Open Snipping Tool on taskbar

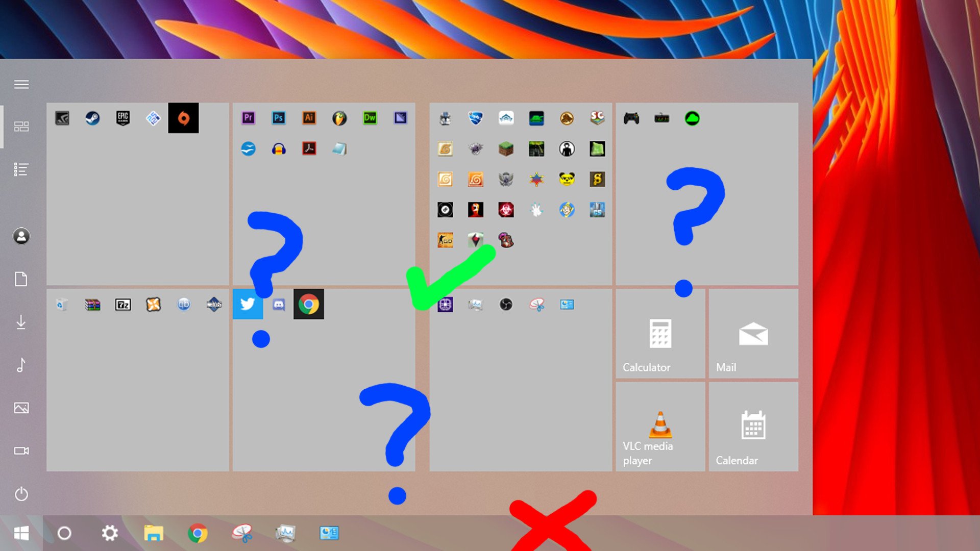(x=242, y=534)
